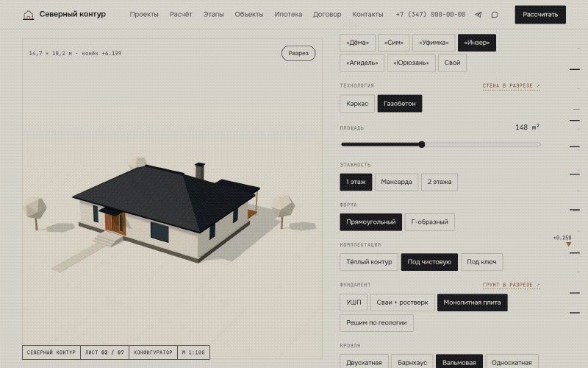Choose Решим по геологии option

[376, 323]
